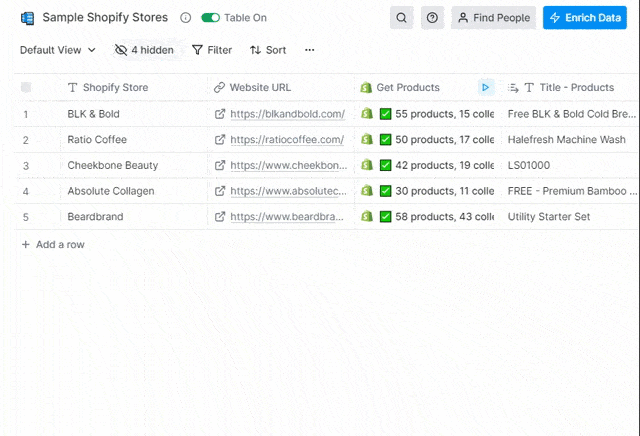Run the Get Products column play button
Screen dimensions: 640x436
486,87
